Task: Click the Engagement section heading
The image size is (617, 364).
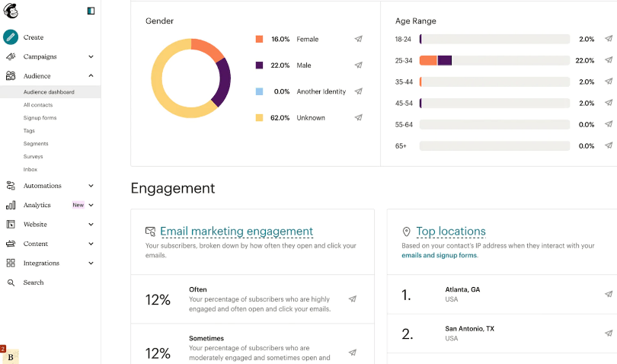Action: point(173,188)
